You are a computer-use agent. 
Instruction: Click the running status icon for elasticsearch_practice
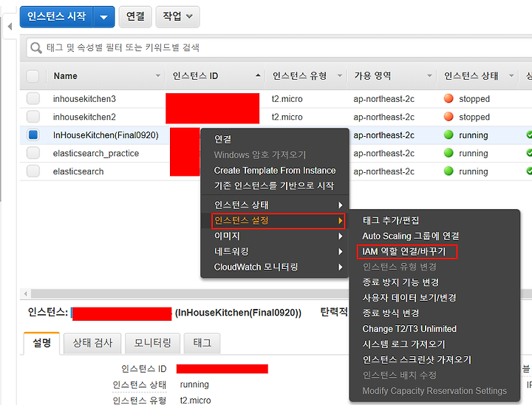(449, 153)
